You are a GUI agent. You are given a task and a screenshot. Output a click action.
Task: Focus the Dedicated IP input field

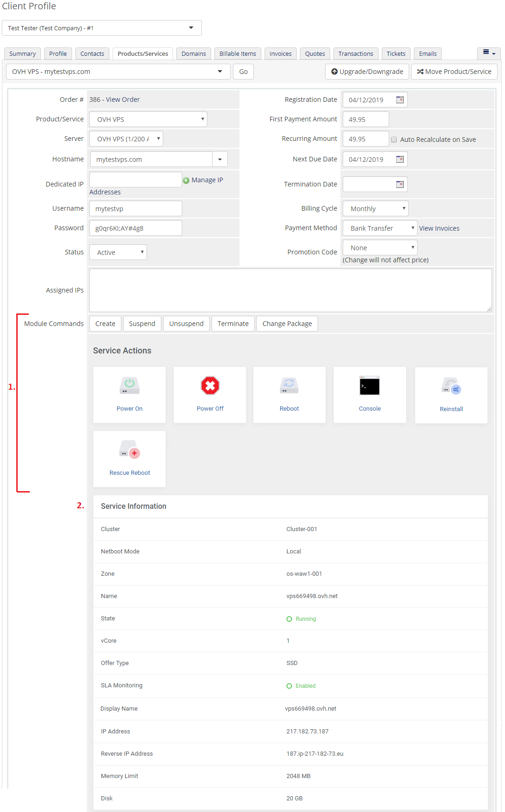(135, 180)
